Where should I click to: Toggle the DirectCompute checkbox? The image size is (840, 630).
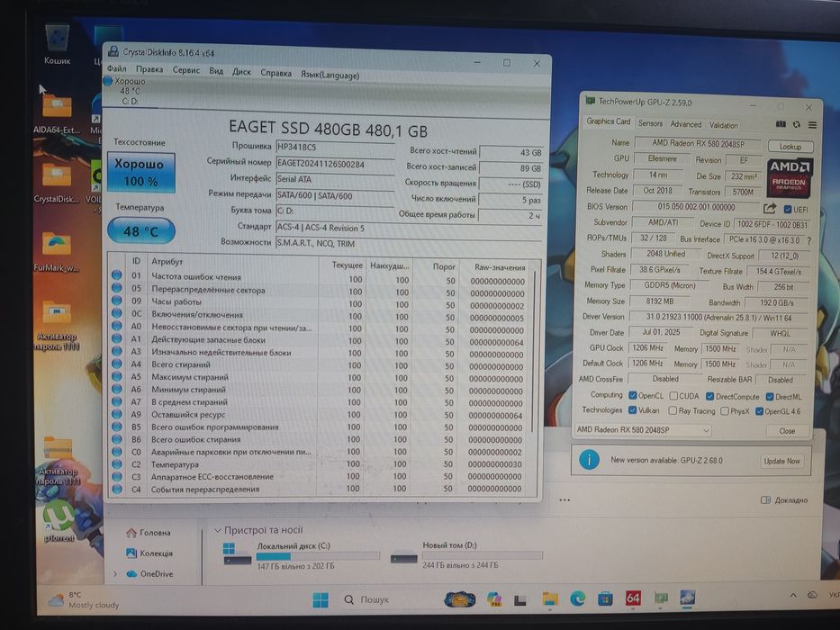pyautogui.click(x=709, y=396)
